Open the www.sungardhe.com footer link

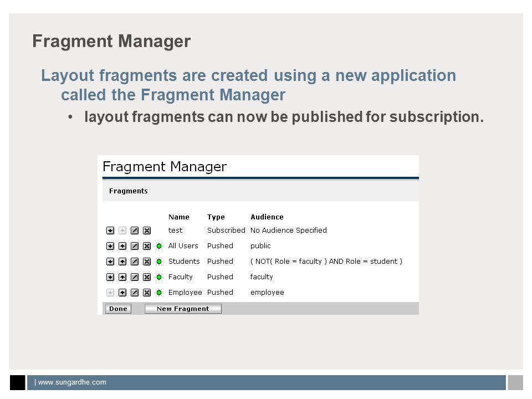tap(72, 382)
